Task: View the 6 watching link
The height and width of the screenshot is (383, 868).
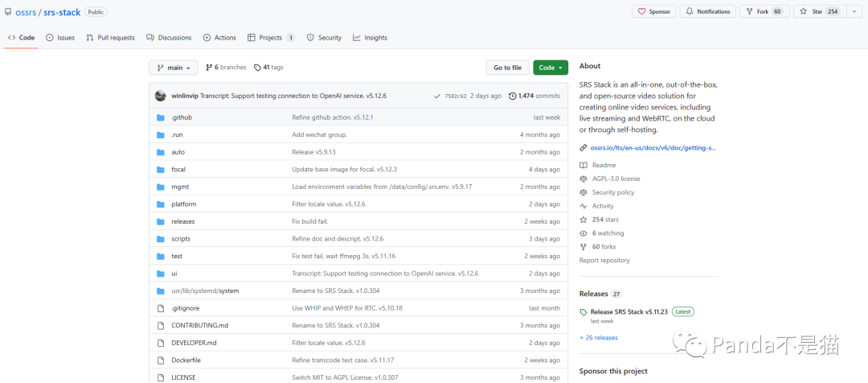Action: click(x=608, y=233)
